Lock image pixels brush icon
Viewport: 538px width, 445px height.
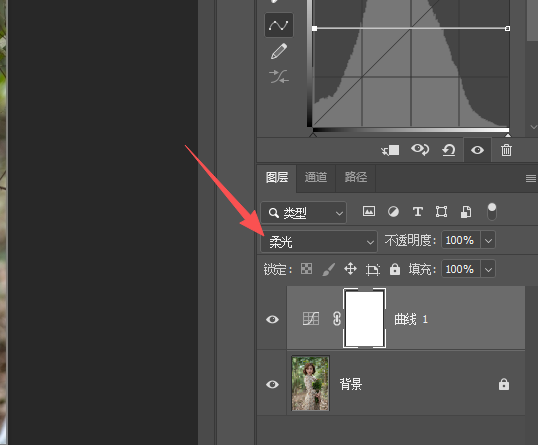pos(328,269)
